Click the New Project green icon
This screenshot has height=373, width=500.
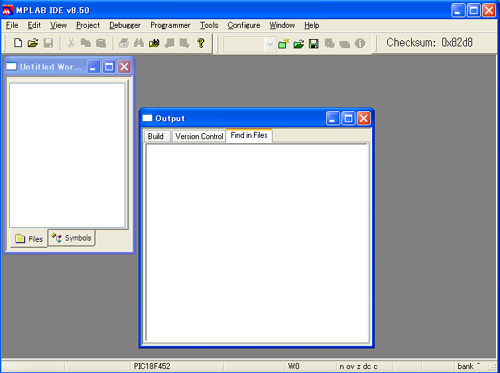click(283, 44)
